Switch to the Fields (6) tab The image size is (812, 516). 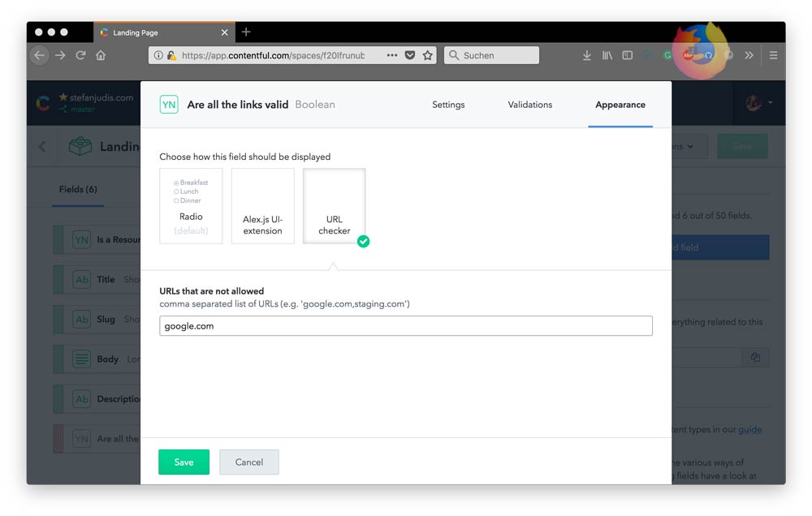click(x=78, y=189)
